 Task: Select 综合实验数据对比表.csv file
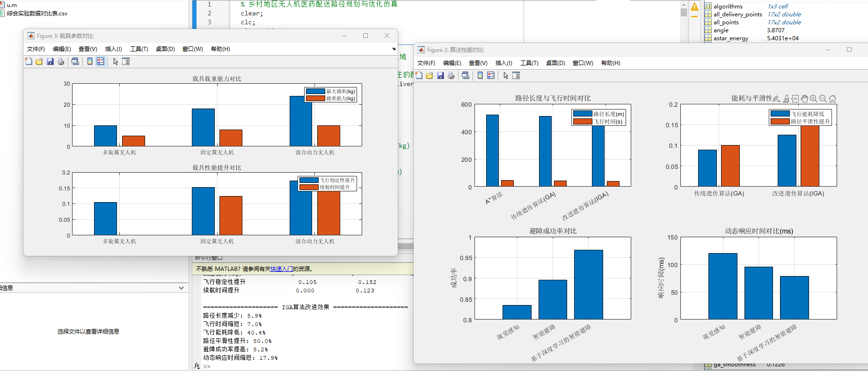[37, 13]
